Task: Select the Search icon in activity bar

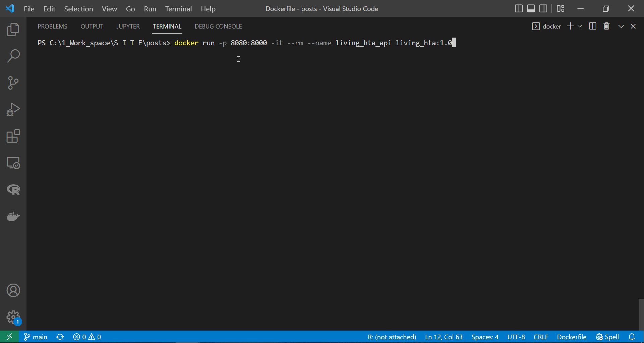Action: (x=13, y=56)
